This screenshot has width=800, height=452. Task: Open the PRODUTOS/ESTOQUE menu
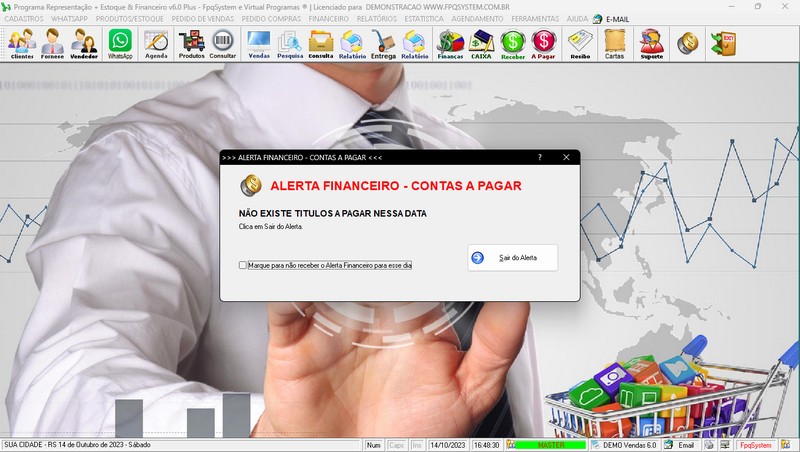130,19
